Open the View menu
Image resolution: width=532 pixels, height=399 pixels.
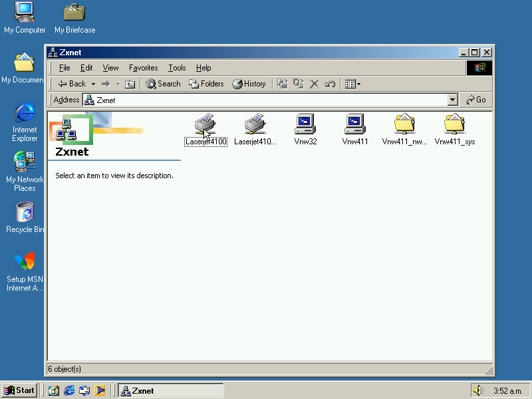[x=110, y=68]
